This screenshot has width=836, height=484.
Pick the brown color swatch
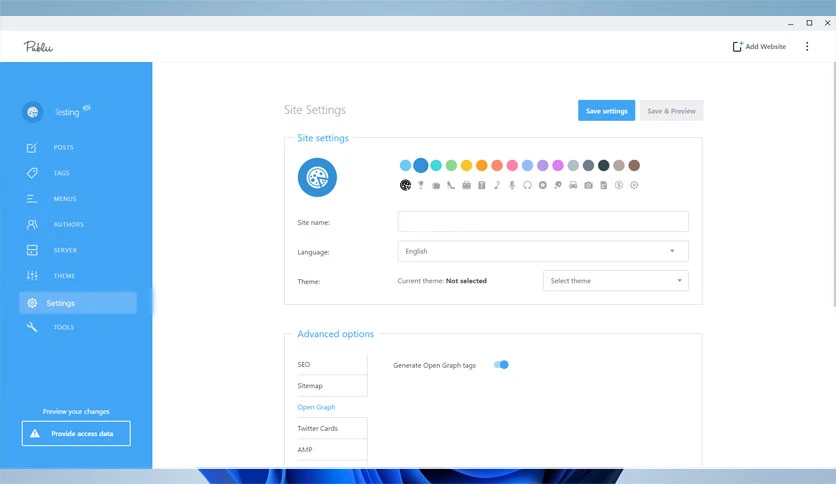(634, 165)
